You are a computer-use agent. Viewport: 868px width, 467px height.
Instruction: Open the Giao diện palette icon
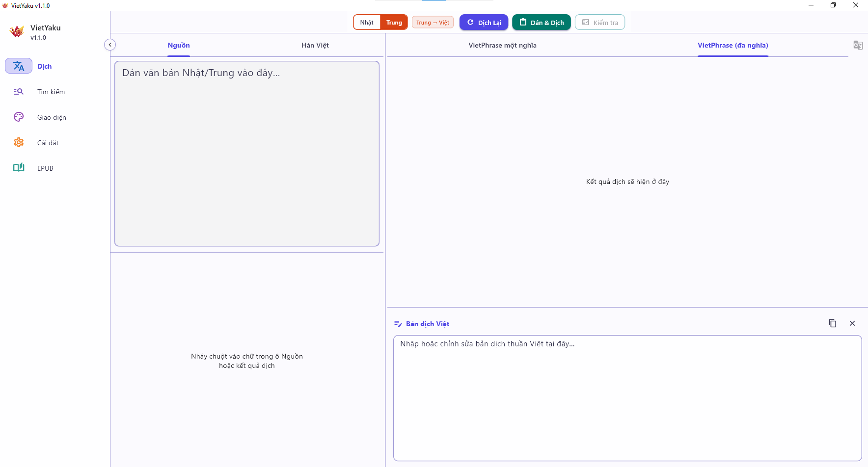pos(19,117)
